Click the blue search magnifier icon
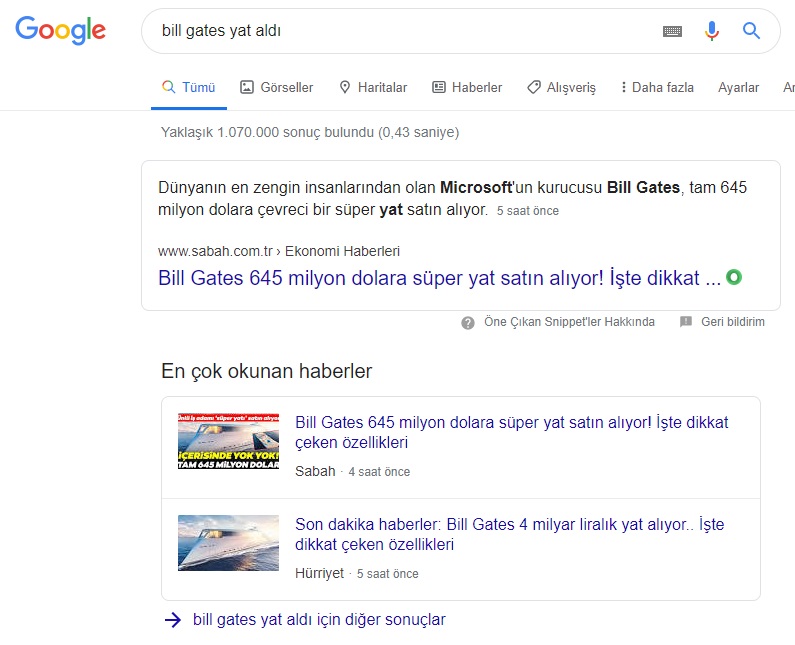This screenshot has width=795, height=645. point(751,31)
